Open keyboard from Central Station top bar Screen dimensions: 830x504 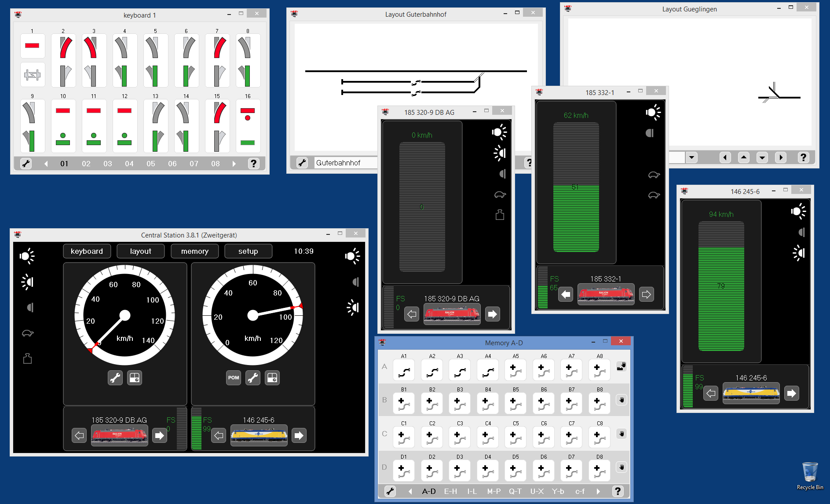point(87,251)
